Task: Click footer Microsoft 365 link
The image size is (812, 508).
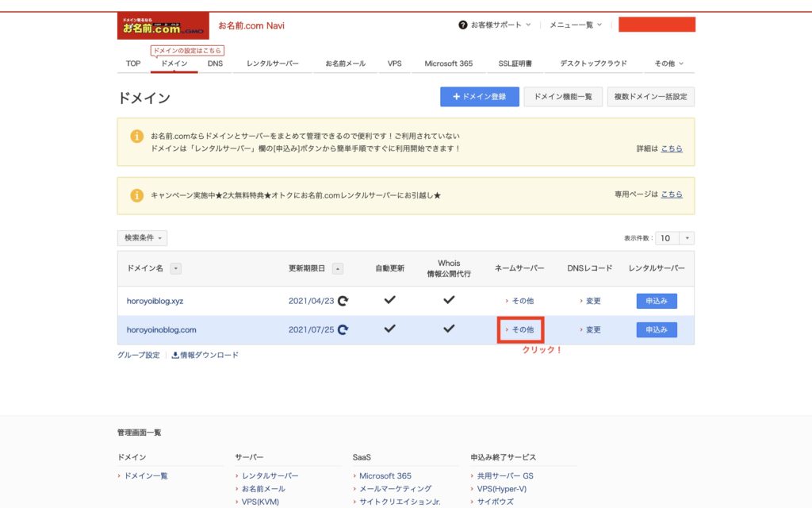Action: [x=385, y=476]
